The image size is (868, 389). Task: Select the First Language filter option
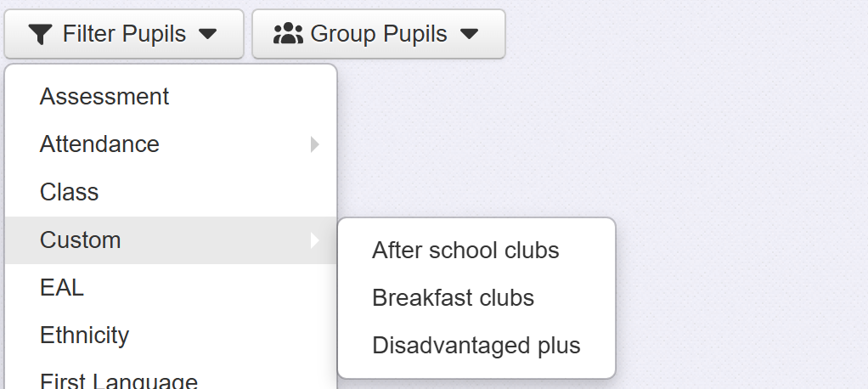point(119,381)
